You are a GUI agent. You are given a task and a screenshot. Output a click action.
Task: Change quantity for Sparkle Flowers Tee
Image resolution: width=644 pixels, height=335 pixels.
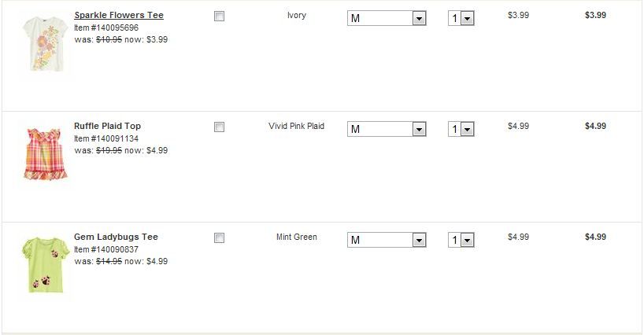[x=461, y=18]
